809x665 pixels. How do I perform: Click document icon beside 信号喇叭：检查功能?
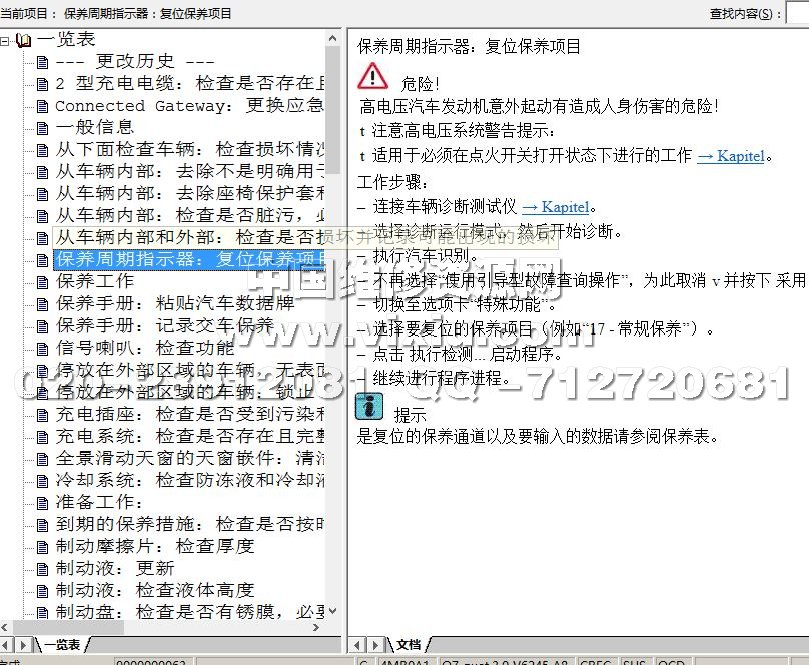click(42, 348)
